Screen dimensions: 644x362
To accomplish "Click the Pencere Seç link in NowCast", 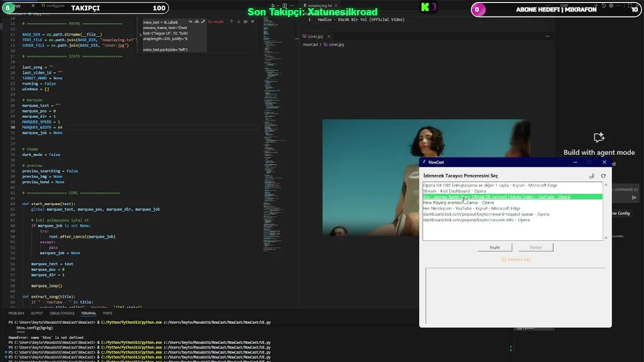I will click(516, 259).
